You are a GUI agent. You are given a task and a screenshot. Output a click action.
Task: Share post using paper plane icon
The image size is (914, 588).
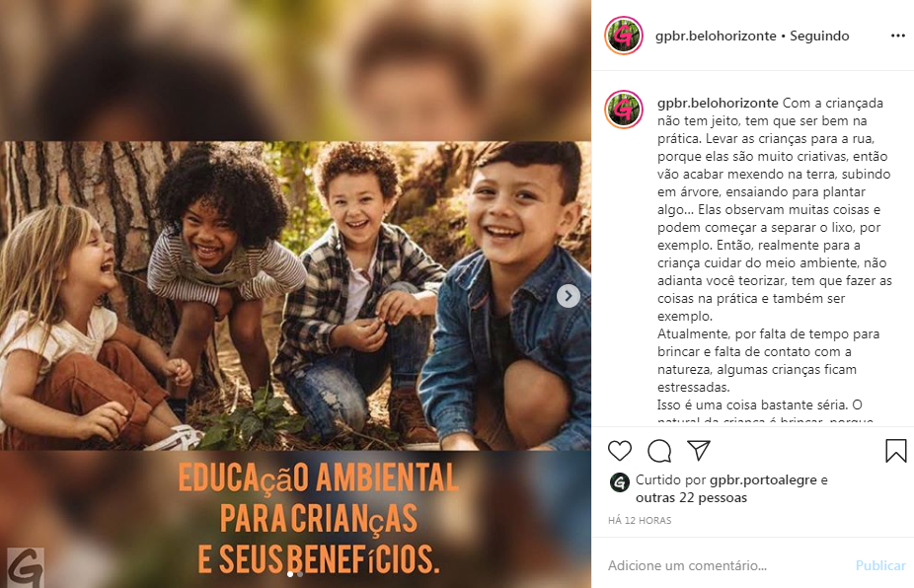pos(698,450)
